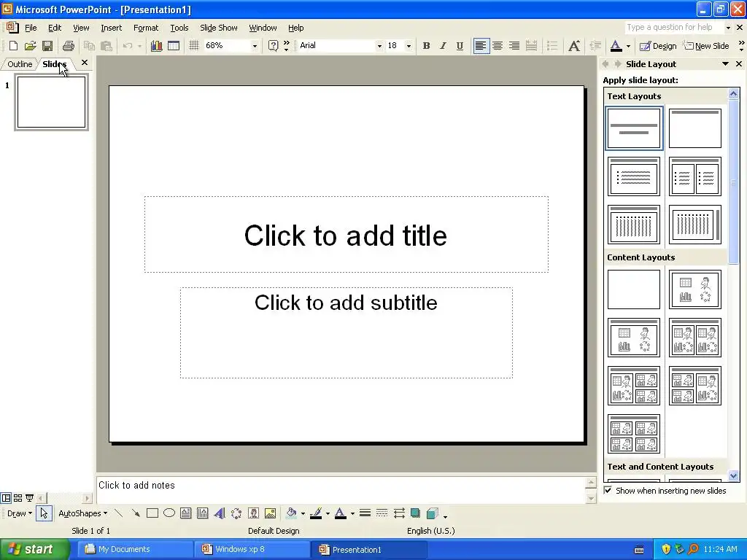Open the Arial font name dropdown

click(379, 46)
